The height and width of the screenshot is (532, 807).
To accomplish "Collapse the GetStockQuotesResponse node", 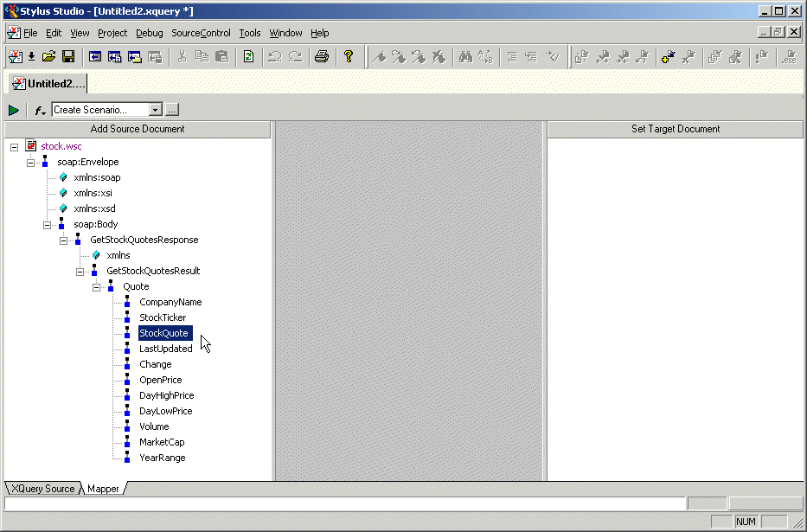I will click(x=64, y=240).
